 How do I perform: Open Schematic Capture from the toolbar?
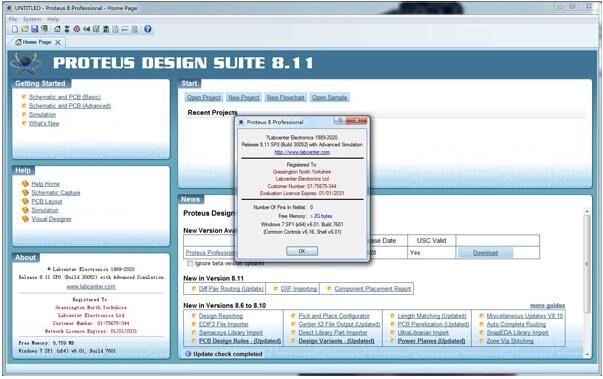(x=67, y=29)
